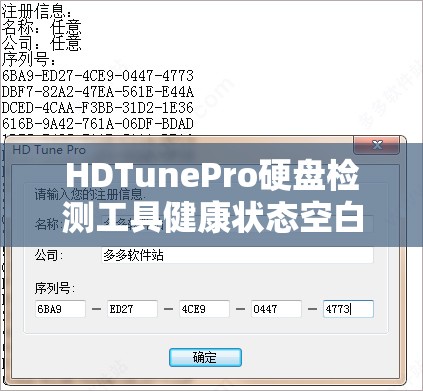423x391 pixels.
Task: Click the 序列号 label in dialog
Action: tap(54, 288)
